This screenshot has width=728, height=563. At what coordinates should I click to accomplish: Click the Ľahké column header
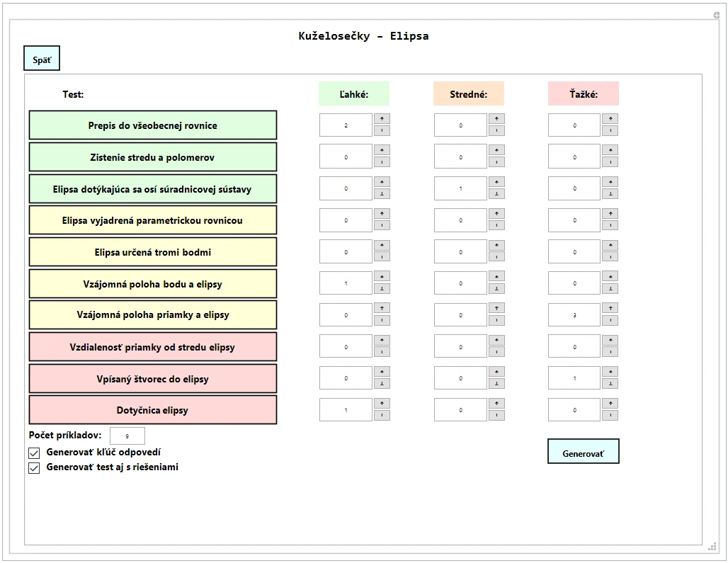click(354, 93)
